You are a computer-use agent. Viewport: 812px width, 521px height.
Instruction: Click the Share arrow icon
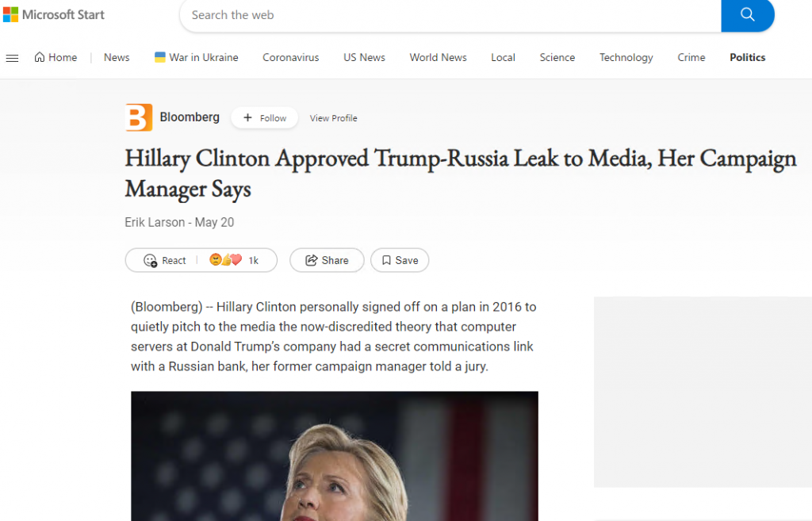click(311, 260)
